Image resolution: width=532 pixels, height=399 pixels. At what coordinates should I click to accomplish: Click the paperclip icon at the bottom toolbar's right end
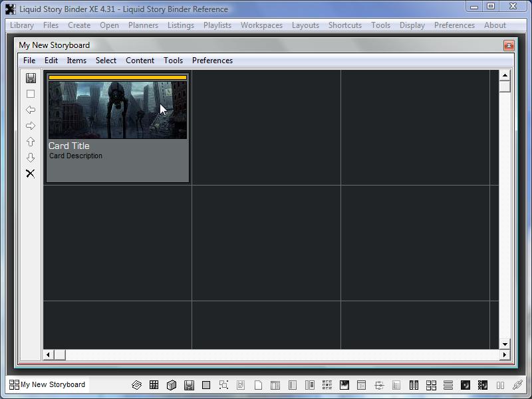517,385
